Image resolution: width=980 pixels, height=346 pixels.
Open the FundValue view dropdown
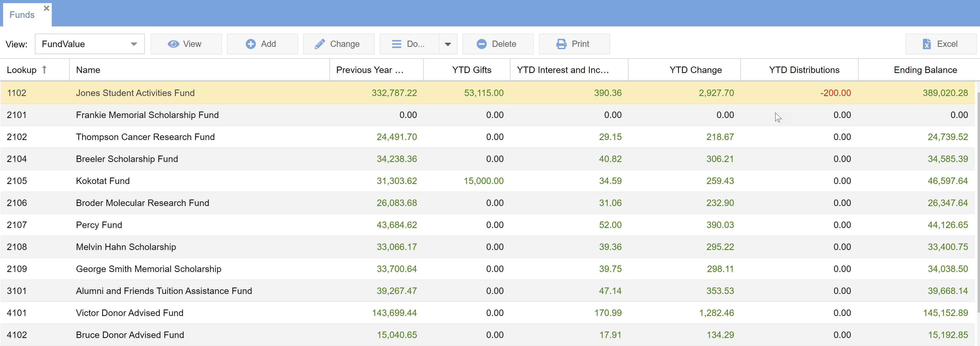(x=134, y=44)
